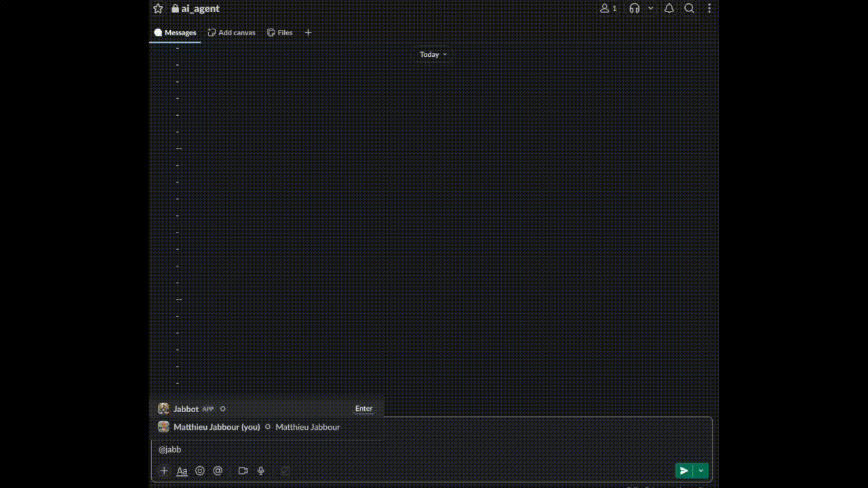Viewport: 868px width, 488px height.
Task: Open notifications with the bell icon
Action: click(x=669, y=8)
